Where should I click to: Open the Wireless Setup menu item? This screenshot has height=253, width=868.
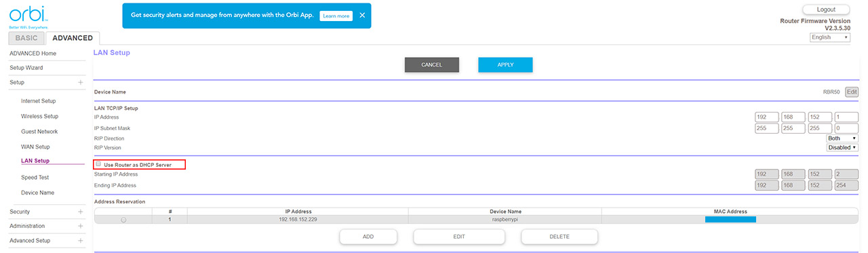39,116
